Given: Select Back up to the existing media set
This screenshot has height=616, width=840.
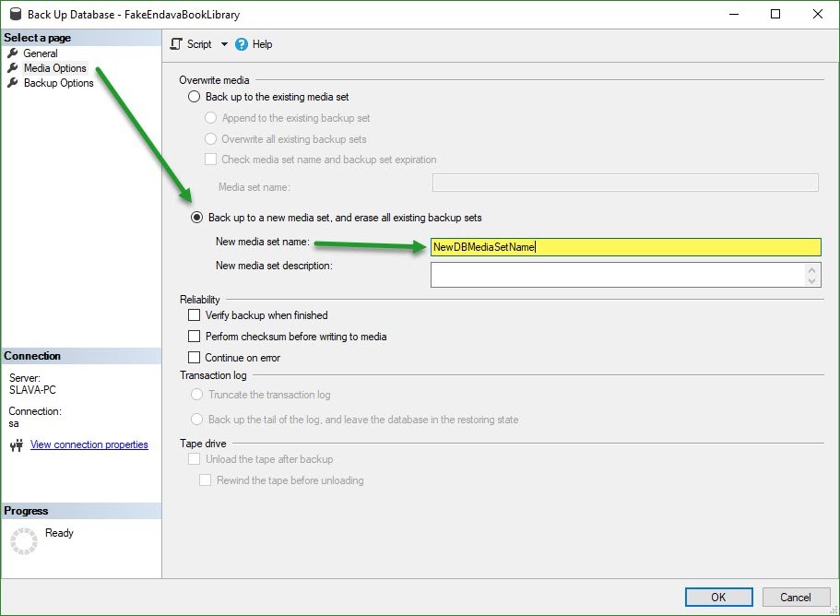Looking at the screenshot, I should (x=195, y=97).
